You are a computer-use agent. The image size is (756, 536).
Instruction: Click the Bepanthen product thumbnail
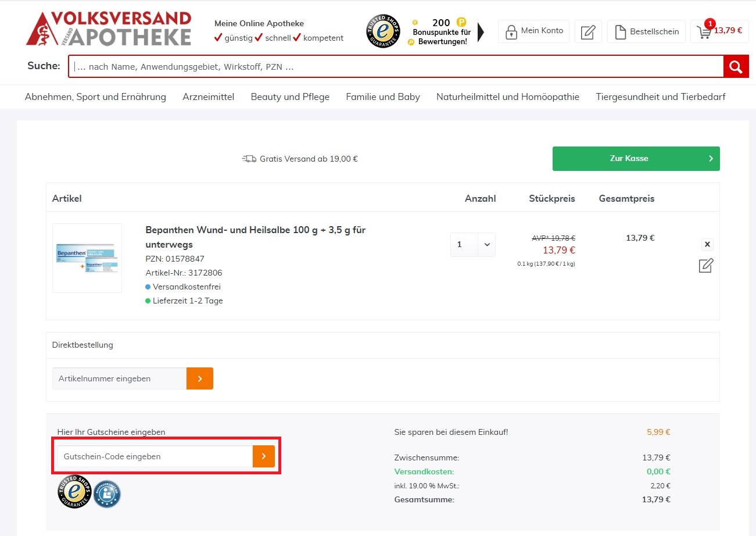pos(87,258)
